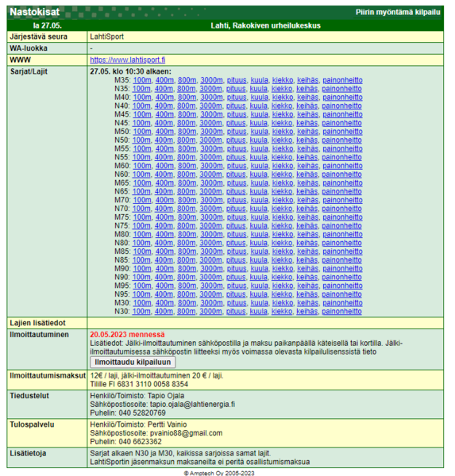
Task: Click email tapio.ojala@lahtienergia.fi text
Action: [x=192, y=405]
